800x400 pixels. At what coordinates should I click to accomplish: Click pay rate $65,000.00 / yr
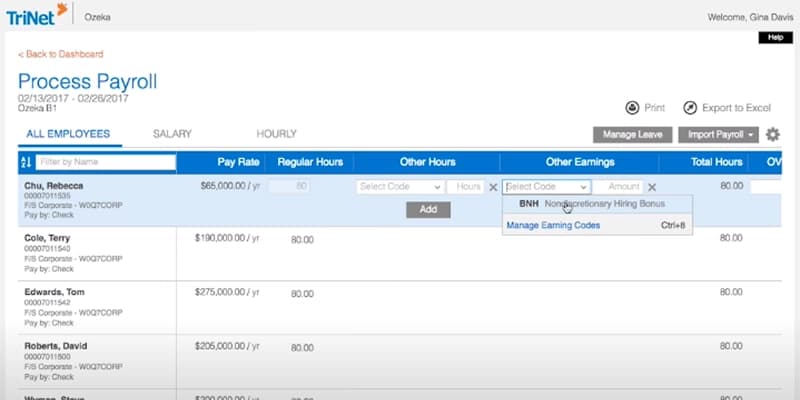click(x=230, y=186)
